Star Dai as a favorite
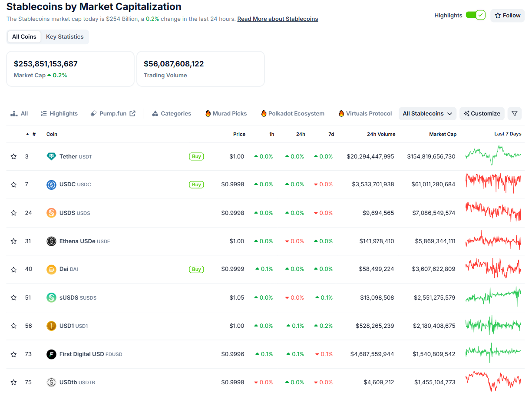Viewport: 532px width, 396px height. click(x=13, y=269)
